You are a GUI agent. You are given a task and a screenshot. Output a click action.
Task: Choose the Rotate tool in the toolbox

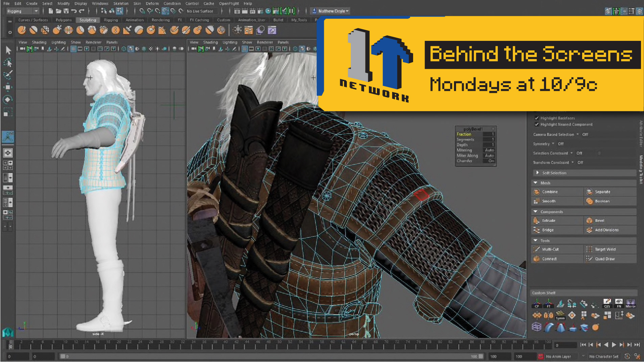coord(8,99)
